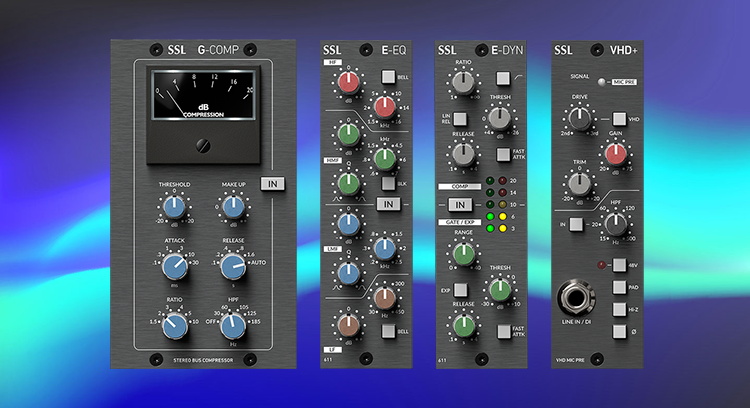Click the meter zero-adjust screw on G-COMP

203,146
